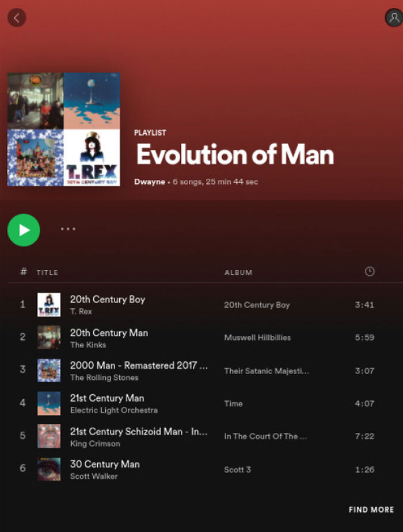This screenshot has width=403, height=532.
Task: Click the Scott Walker cover thumbnail in track 6
Action: pyautogui.click(x=49, y=469)
